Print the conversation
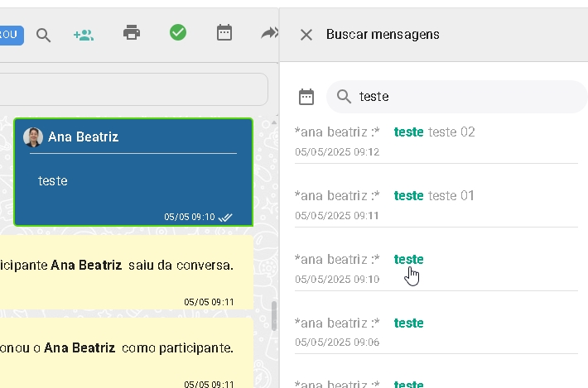 (132, 32)
